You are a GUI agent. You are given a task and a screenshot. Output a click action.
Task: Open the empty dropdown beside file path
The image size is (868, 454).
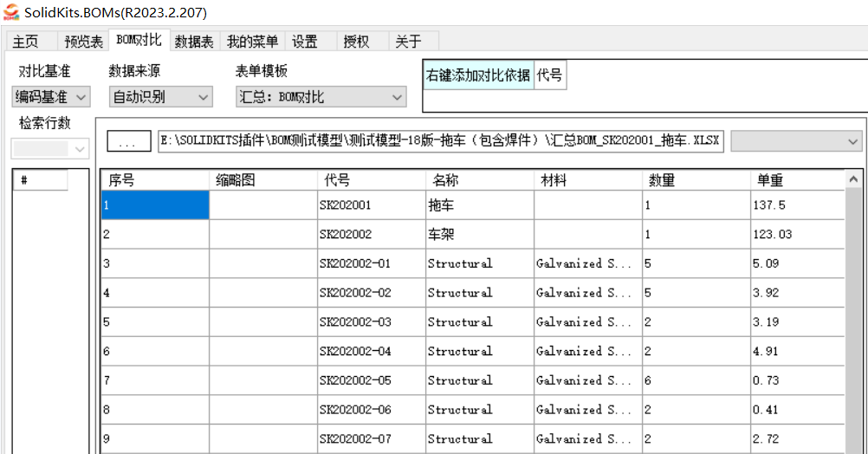point(796,141)
